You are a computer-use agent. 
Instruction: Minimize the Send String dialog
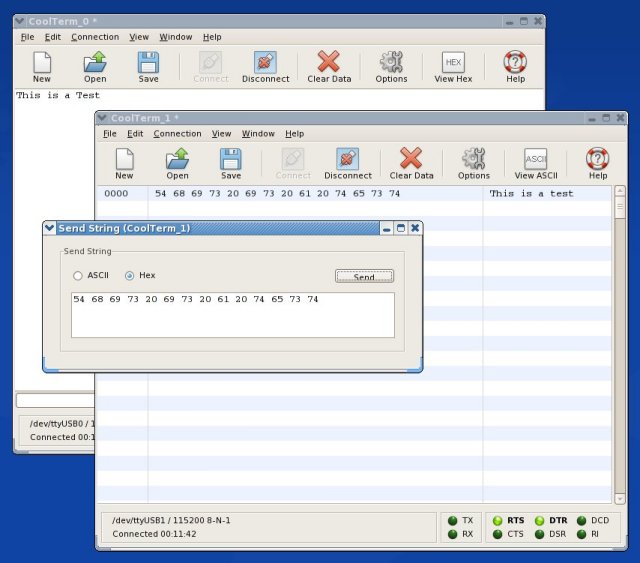386,228
